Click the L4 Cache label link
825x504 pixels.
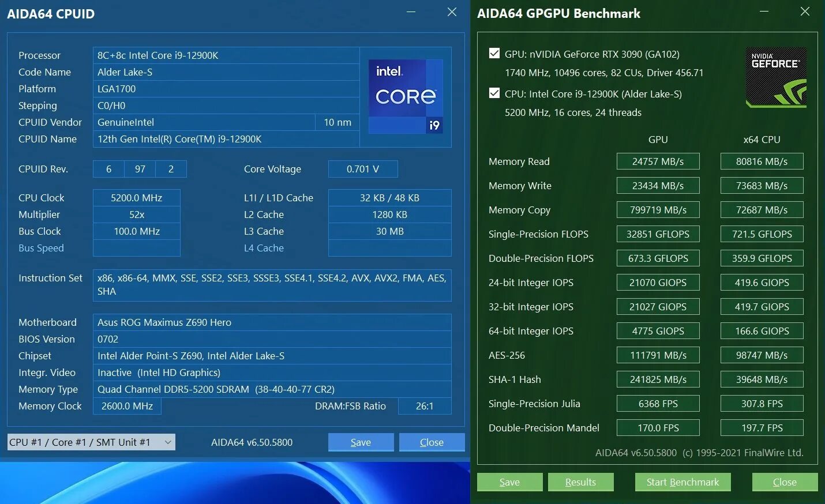264,248
